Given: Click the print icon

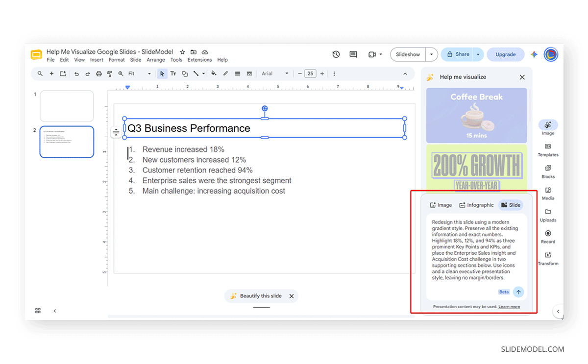Looking at the screenshot, I should point(98,73).
